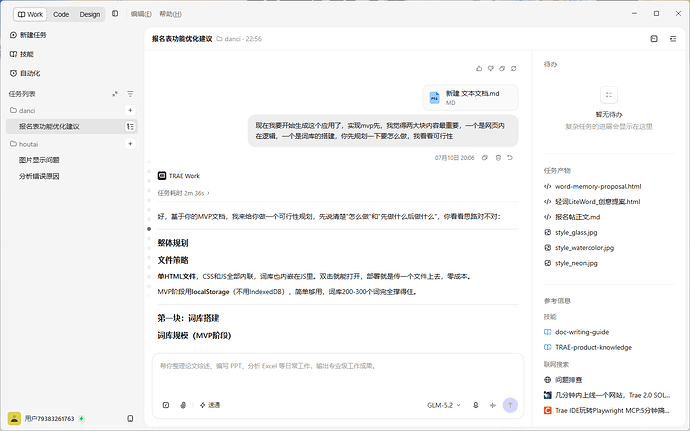Viewport: 690px width, 431px height.
Task: Add a new task in the houtai folder
Action: click(130, 144)
